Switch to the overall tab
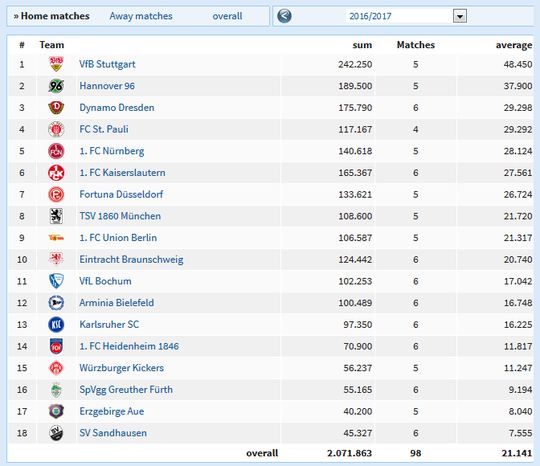540x466 pixels. (x=227, y=16)
